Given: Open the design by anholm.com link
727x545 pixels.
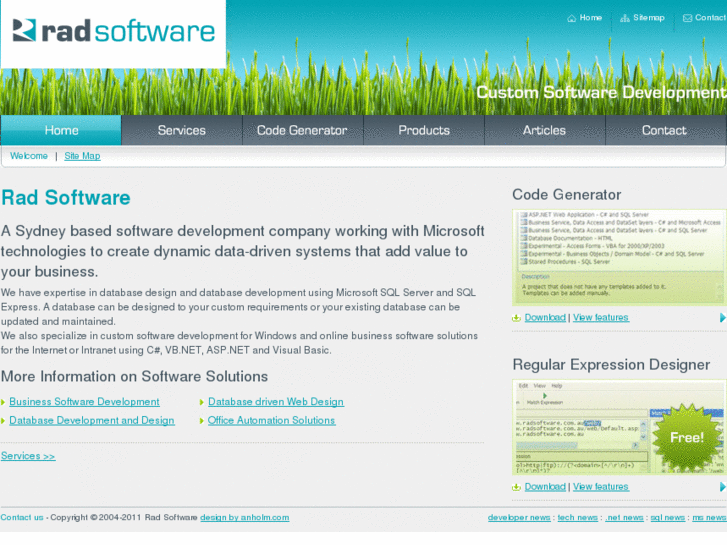Looking at the screenshot, I should point(245,517).
